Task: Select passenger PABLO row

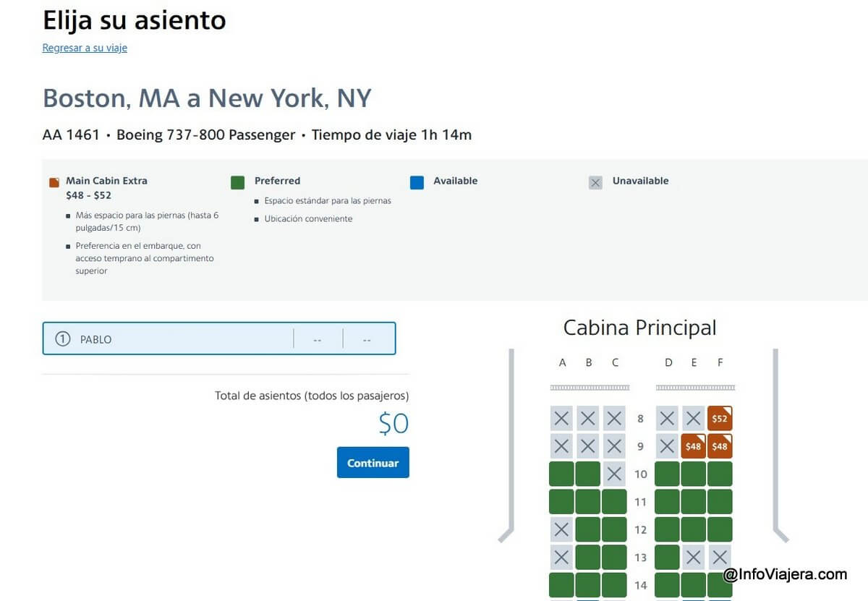Action: [219, 338]
